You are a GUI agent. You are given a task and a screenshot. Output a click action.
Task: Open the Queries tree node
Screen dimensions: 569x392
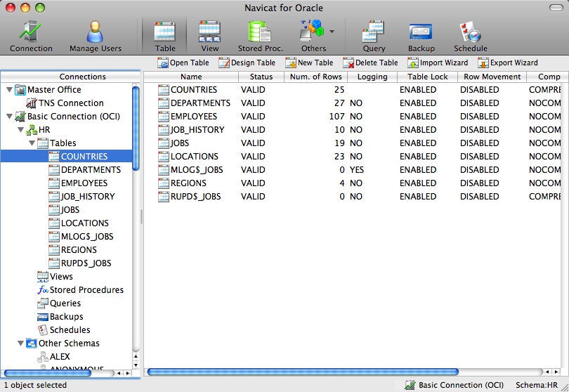(59, 303)
